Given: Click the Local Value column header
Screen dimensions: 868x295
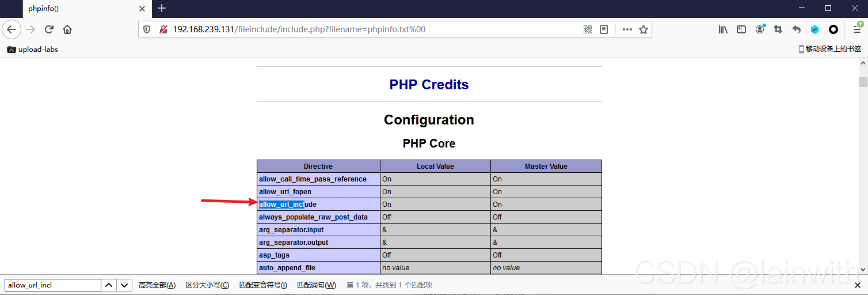Looking at the screenshot, I should pyautogui.click(x=435, y=167).
